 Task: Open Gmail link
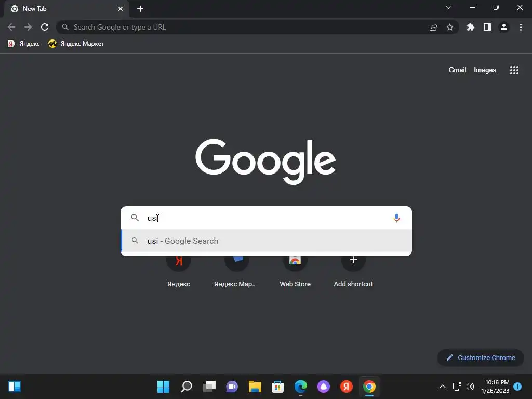[x=457, y=70]
